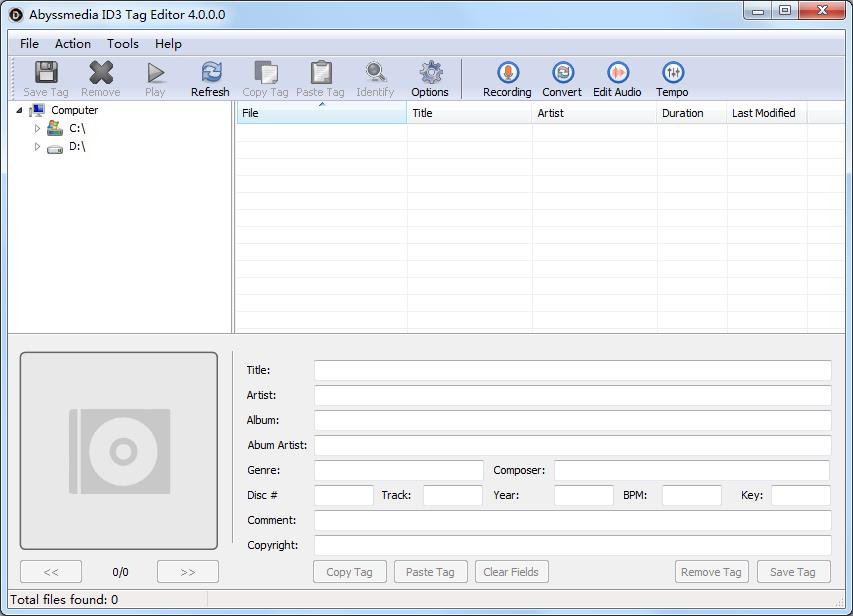This screenshot has width=853, height=616.
Task: Click the Identify toolbar icon
Action: pos(375,79)
